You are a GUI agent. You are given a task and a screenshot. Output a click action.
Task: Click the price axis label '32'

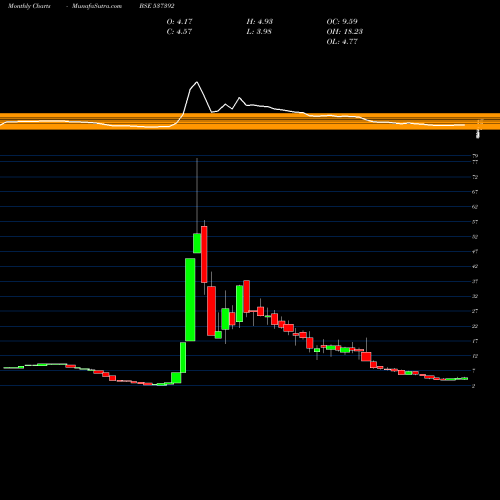475,296
